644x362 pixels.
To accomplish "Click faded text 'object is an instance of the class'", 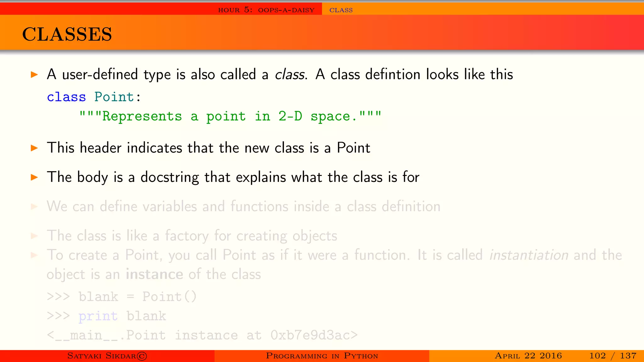I will point(154,274).
